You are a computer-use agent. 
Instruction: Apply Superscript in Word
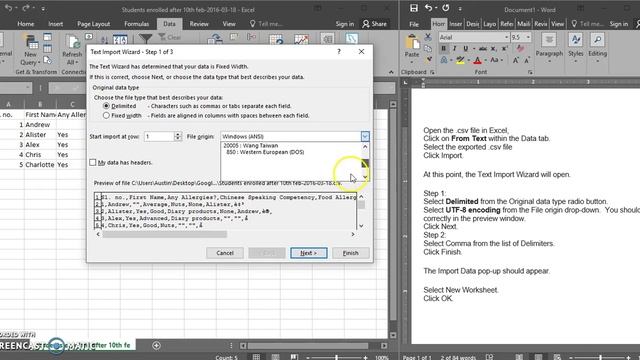click(504, 49)
